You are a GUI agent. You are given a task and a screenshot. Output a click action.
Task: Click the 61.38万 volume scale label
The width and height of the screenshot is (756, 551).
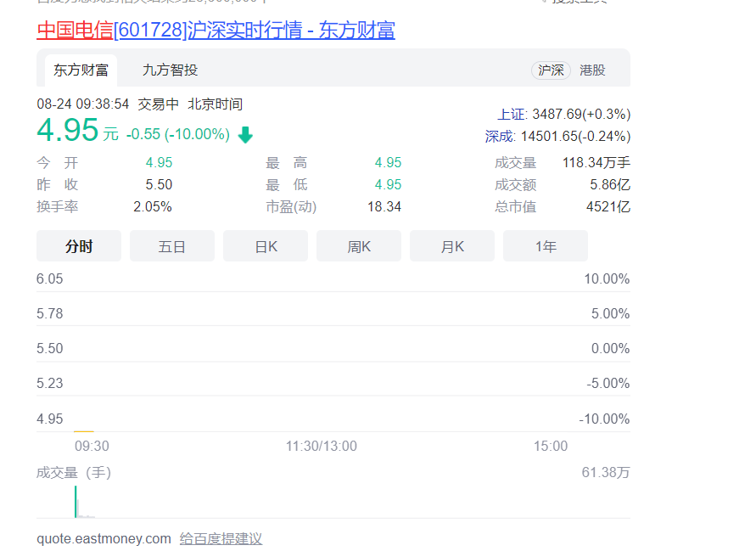coord(606,472)
